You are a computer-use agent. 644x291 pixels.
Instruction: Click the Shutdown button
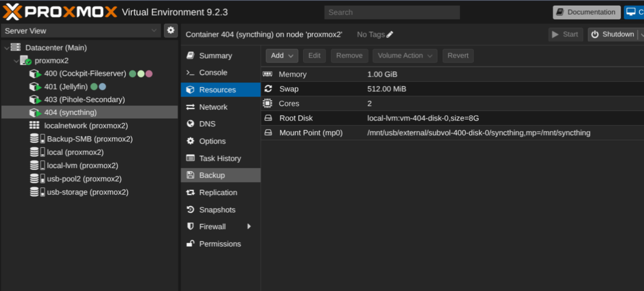613,34
